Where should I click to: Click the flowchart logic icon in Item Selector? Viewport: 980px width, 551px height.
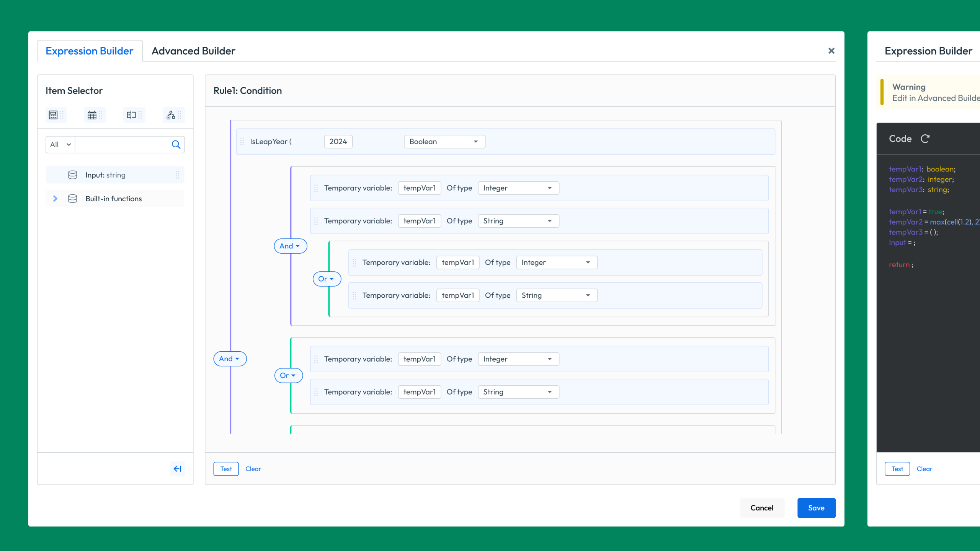click(x=171, y=115)
